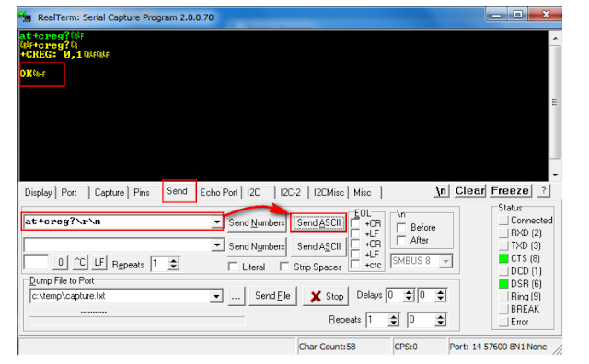Expand the second send string dropdown
This screenshot has width=589, height=364.
coord(217,245)
